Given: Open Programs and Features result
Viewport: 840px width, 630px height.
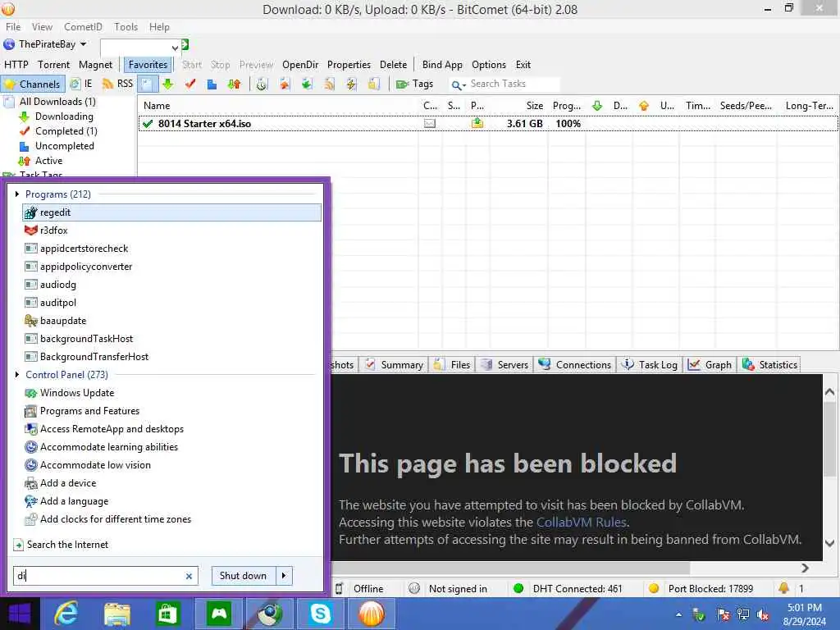Looking at the screenshot, I should (x=171, y=411).
